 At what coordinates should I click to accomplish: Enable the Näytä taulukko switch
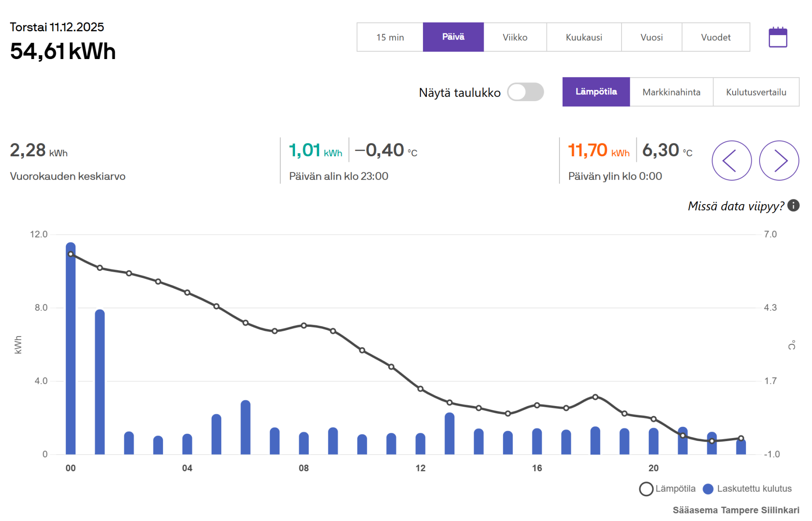(525, 92)
